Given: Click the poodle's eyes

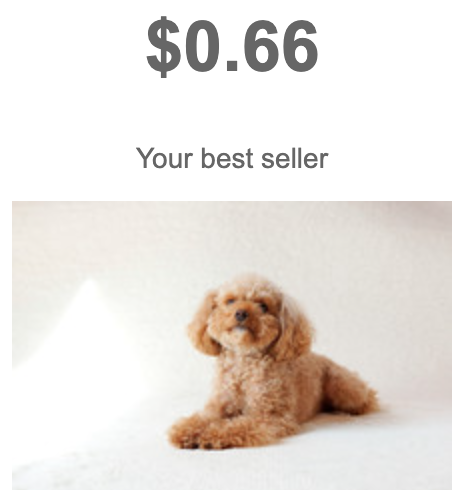Looking at the screenshot, I should pos(247,304).
